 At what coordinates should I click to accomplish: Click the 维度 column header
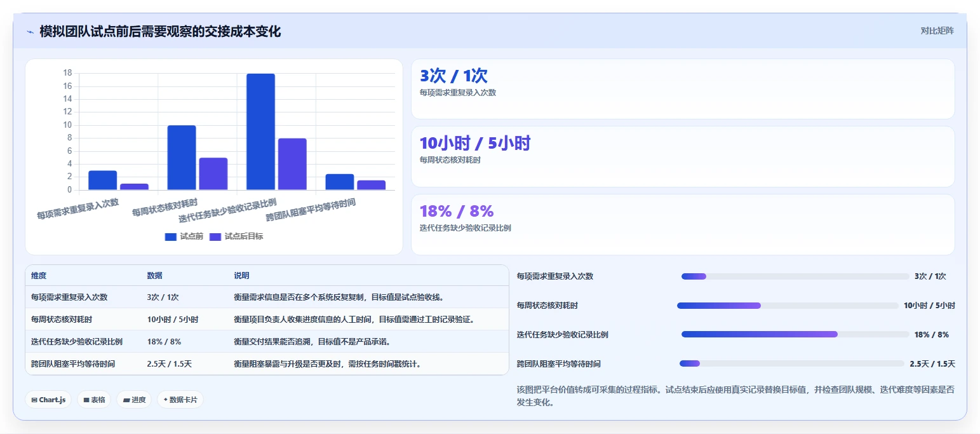click(x=39, y=276)
